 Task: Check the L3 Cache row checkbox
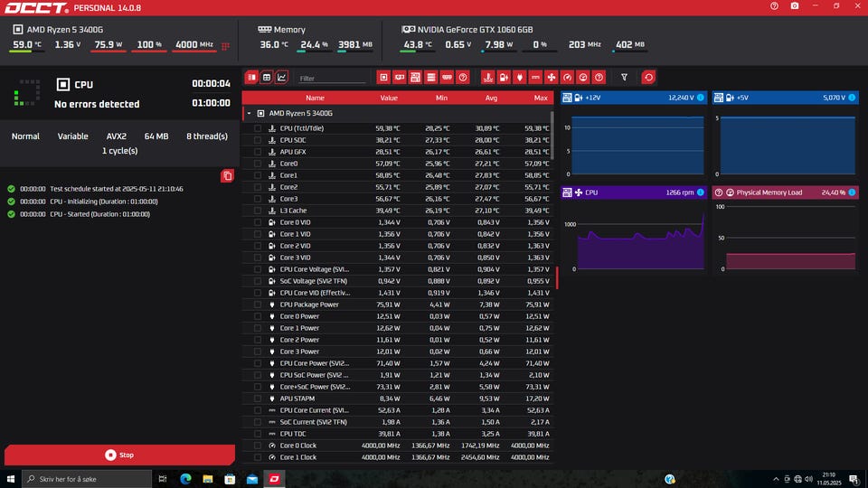coord(258,211)
